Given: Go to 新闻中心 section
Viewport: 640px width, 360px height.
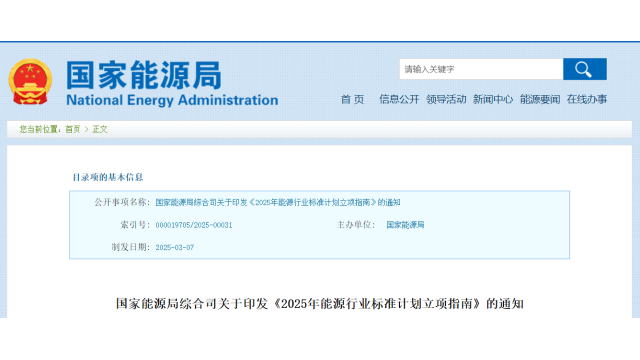Looking at the screenshot, I should click(493, 99).
